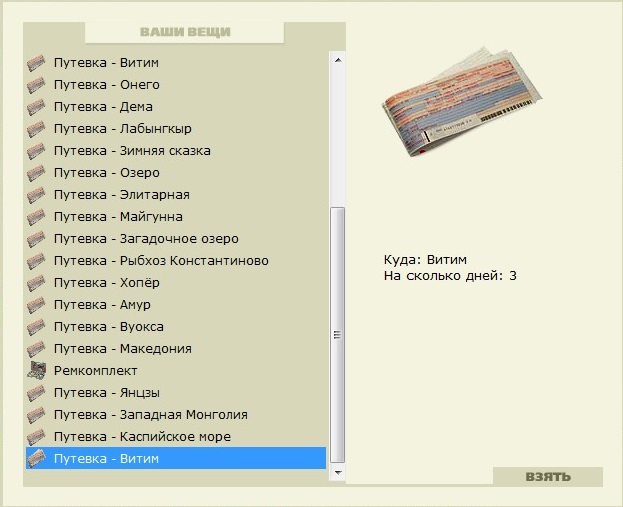Select Путевка - Западная Монголия item
The image size is (623, 507).
tap(176, 415)
